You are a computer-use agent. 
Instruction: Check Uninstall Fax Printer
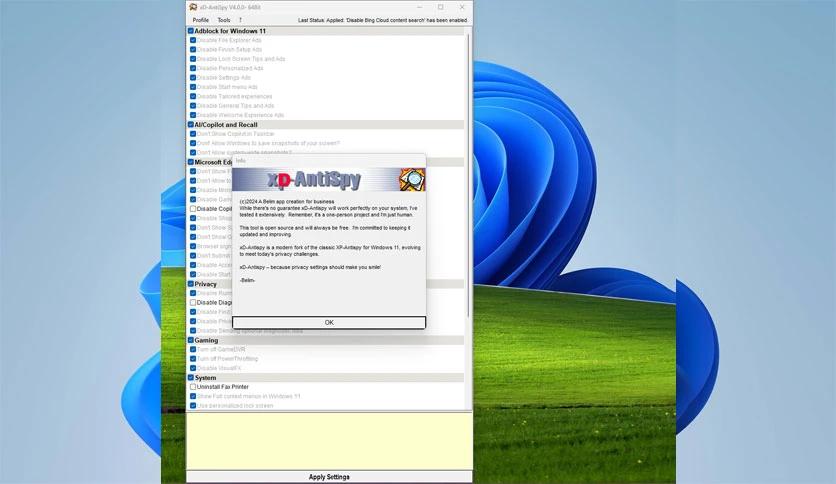193,387
